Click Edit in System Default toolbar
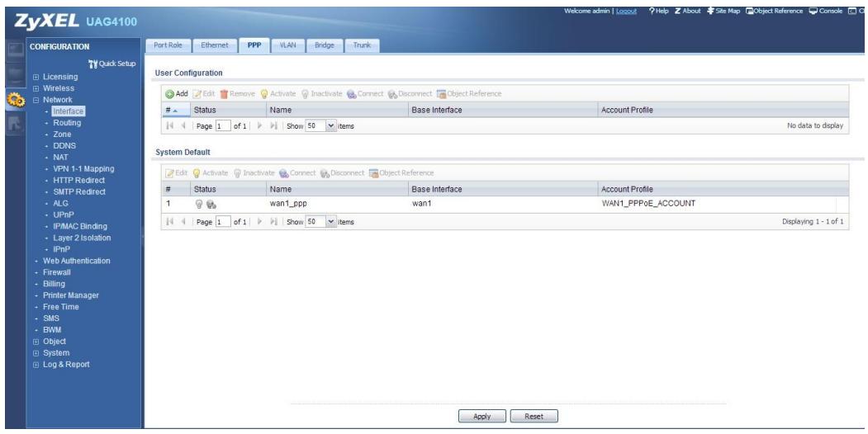 (x=177, y=173)
